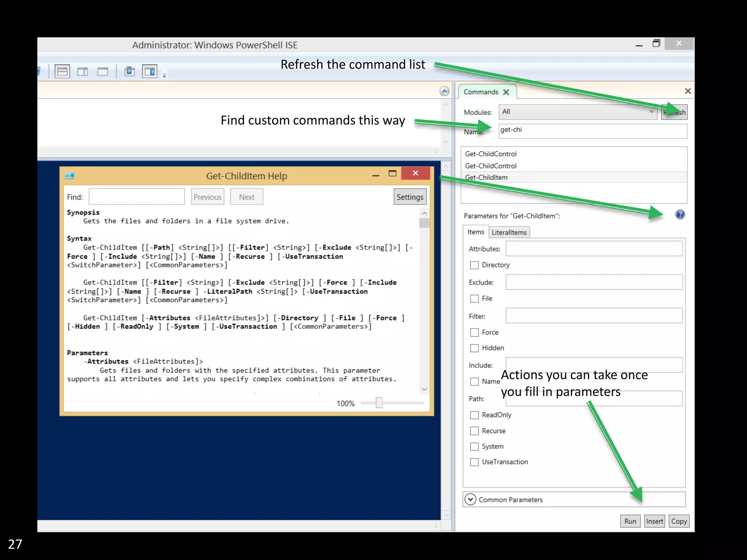Image resolution: width=747 pixels, height=560 pixels.
Task: Click the Help scrollbar up arrow
Action: [x=424, y=213]
